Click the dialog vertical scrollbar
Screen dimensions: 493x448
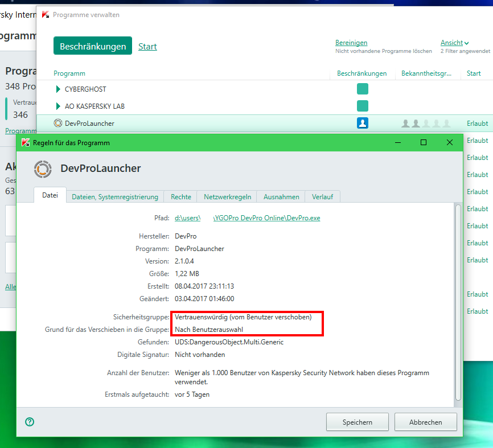coord(458,302)
